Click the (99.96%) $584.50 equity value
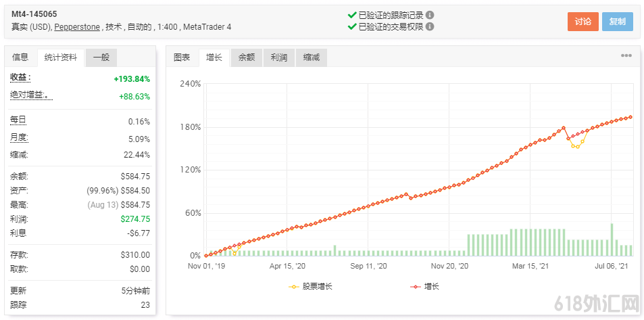The height and width of the screenshot is (320, 644). (x=118, y=190)
